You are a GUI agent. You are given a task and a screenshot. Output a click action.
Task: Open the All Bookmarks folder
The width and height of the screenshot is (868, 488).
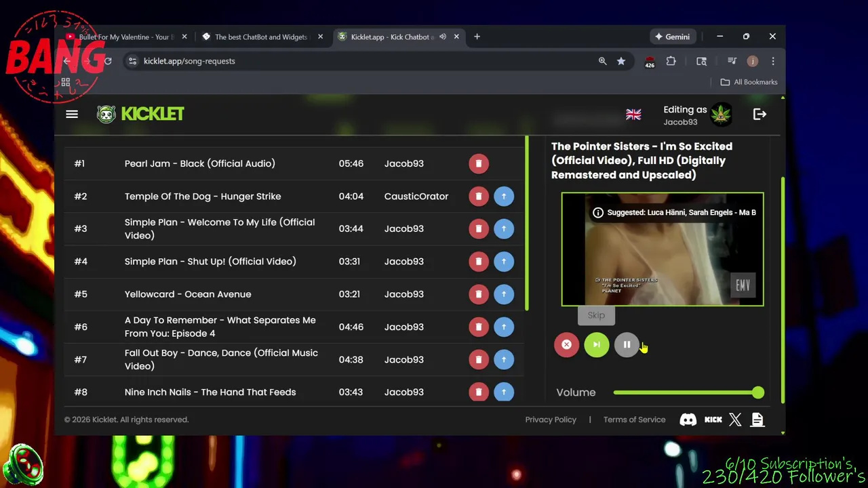749,82
